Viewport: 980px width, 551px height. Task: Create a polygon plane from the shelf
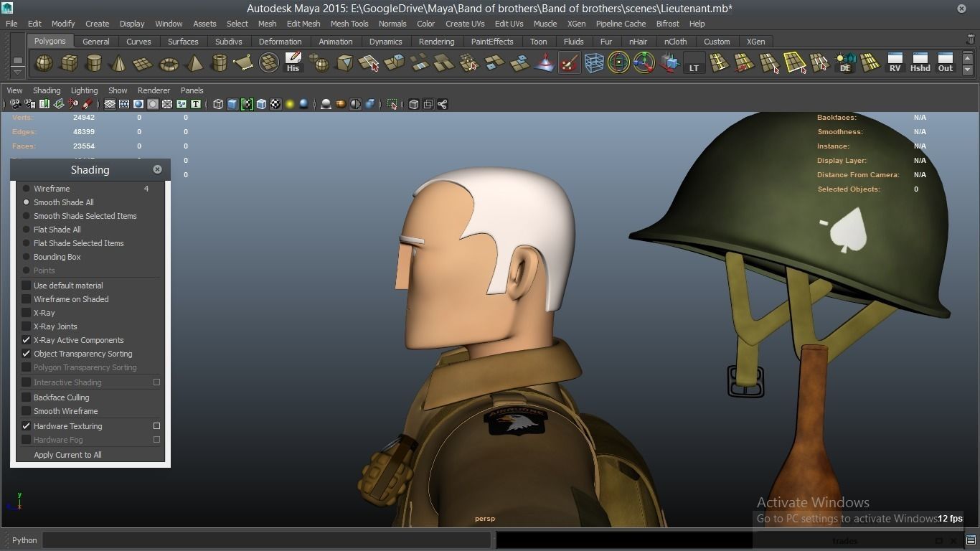point(143,63)
